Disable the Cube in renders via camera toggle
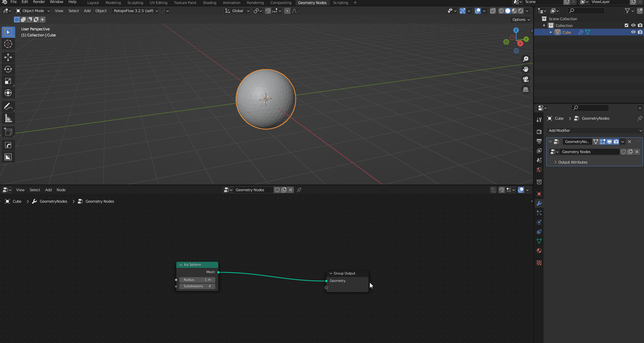The height and width of the screenshot is (343, 644). coord(640,32)
